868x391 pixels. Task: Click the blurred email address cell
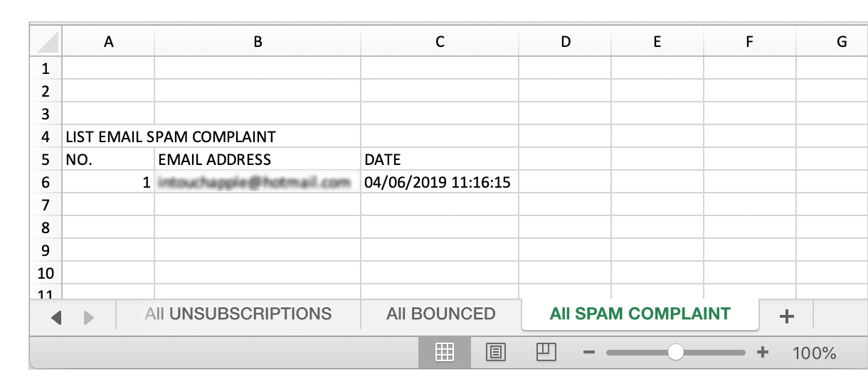(258, 183)
